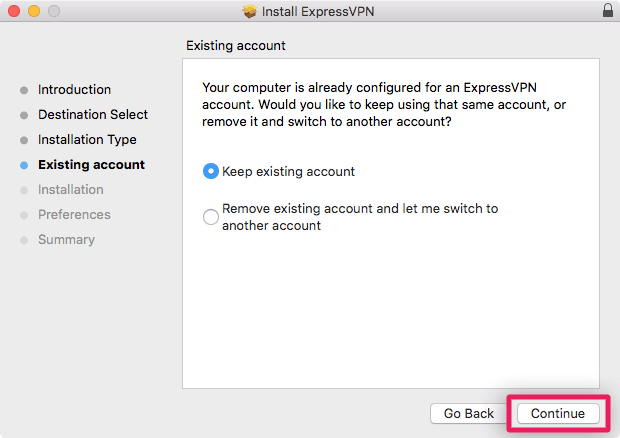
Task: Click the Existing account heading above panel
Action: pos(236,45)
